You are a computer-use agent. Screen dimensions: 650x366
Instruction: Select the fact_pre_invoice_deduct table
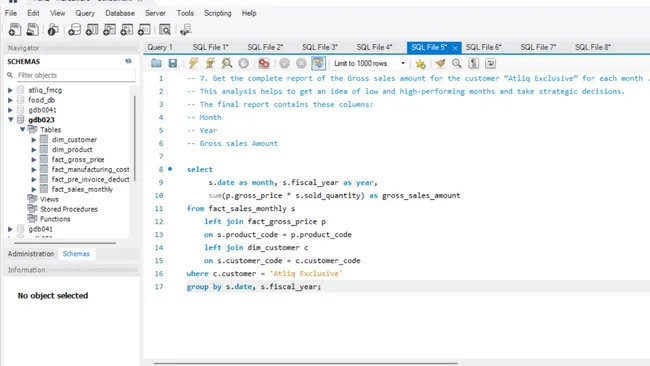pos(90,179)
